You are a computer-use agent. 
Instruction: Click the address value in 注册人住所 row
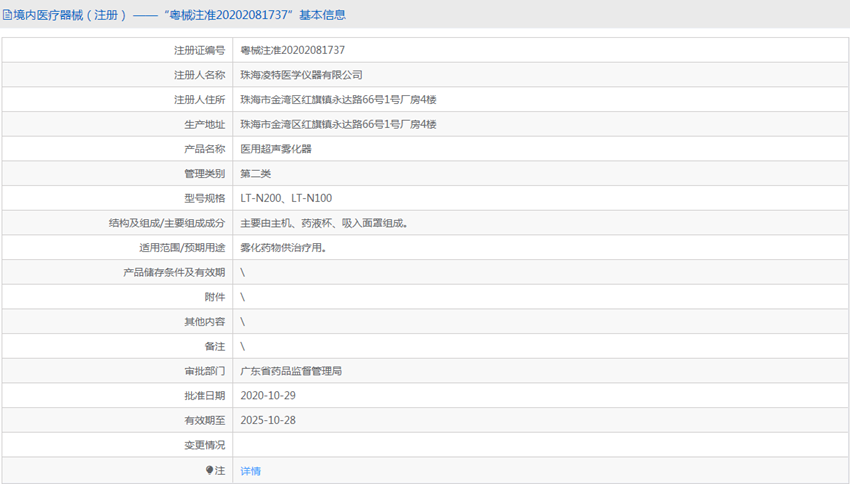click(338, 100)
